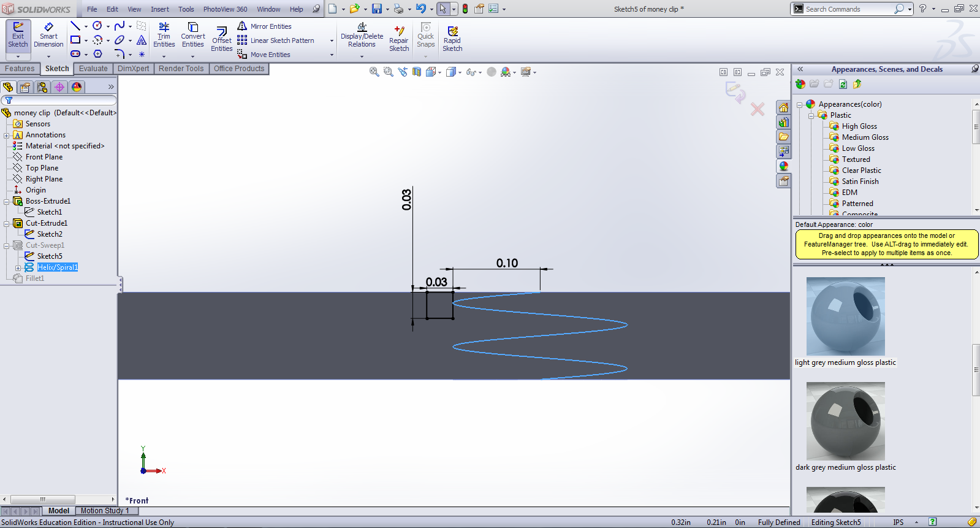This screenshot has width=980, height=528.
Task: Select High Gloss appearance folder
Action: 859,126
